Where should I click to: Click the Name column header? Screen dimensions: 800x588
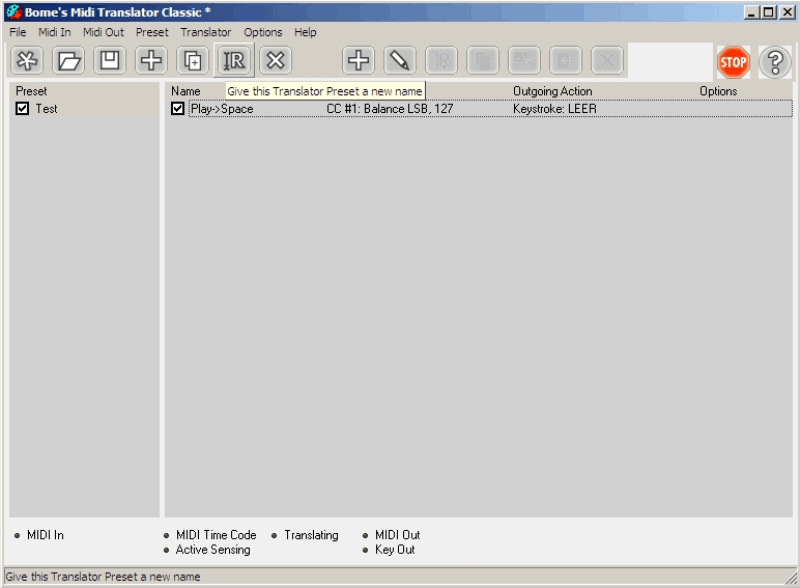pos(186,91)
